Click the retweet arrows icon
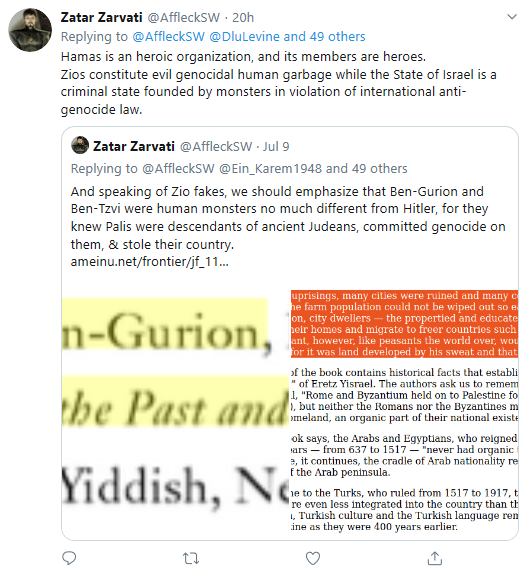Screen dimensions: 530x573 (190, 558)
